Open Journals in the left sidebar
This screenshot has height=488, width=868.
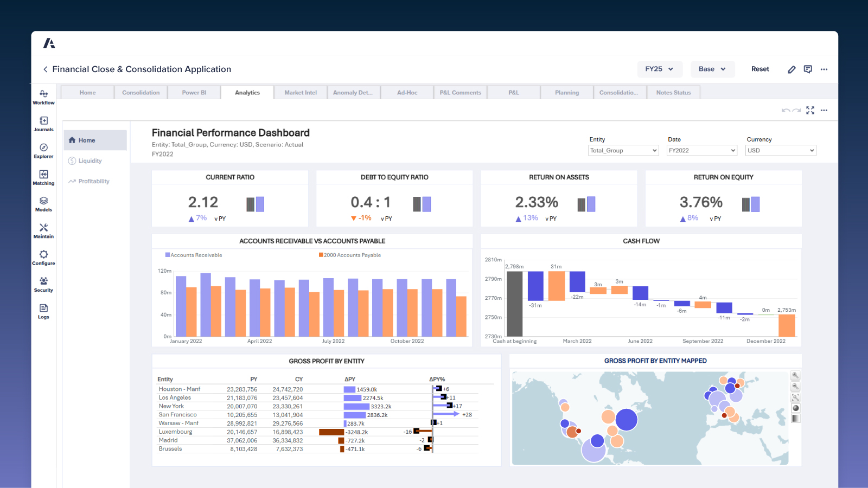coord(43,121)
